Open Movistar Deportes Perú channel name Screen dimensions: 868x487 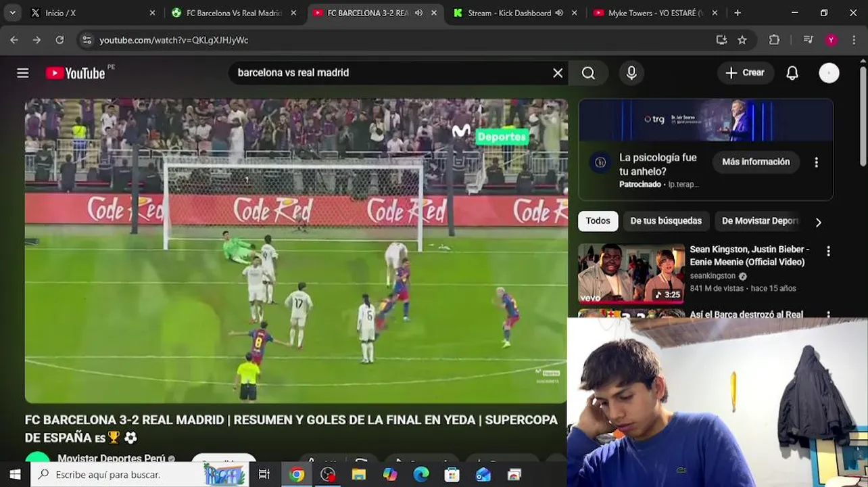click(x=111, y=459)
